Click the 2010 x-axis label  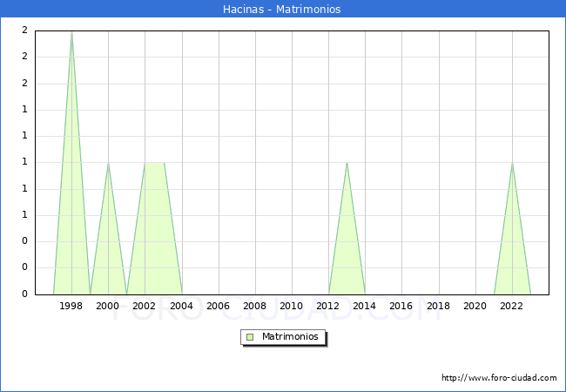coord(292,306)
